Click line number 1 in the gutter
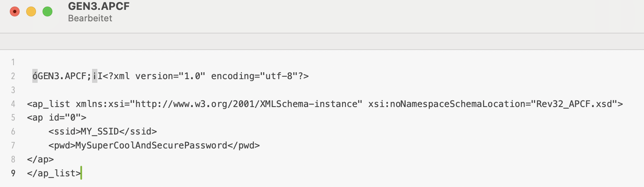Viewport: 644px width, 187px height. tap(13, 62)
